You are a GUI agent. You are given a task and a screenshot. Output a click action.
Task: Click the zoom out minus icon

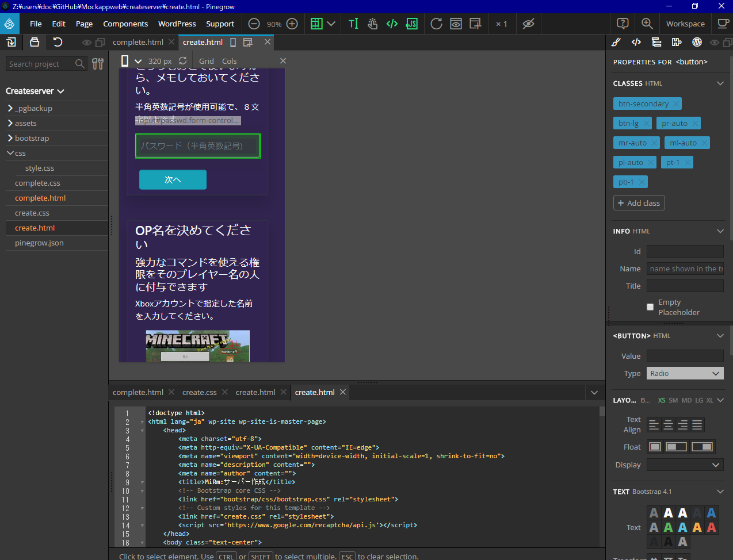[254, 24]
